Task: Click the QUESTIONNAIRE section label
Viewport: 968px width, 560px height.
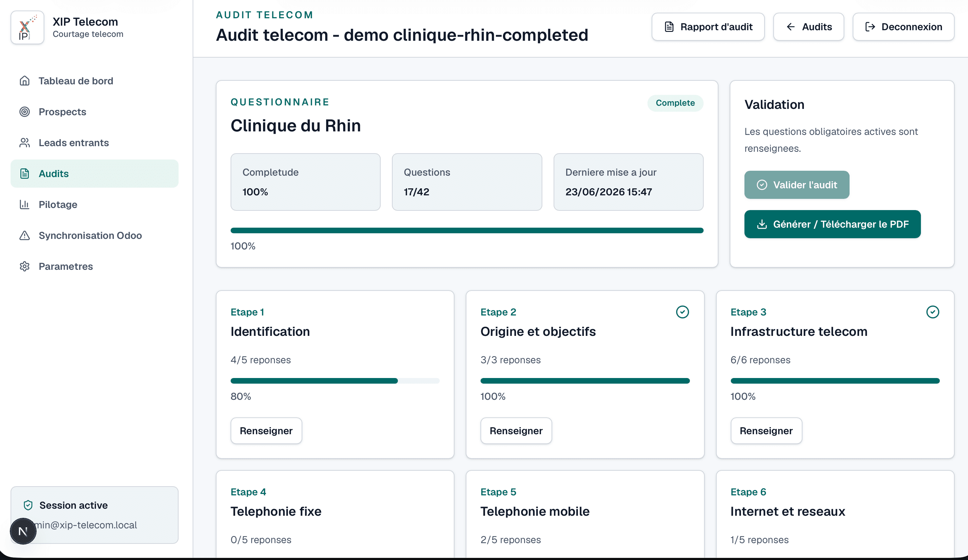Action: click(x=280, y=102)
